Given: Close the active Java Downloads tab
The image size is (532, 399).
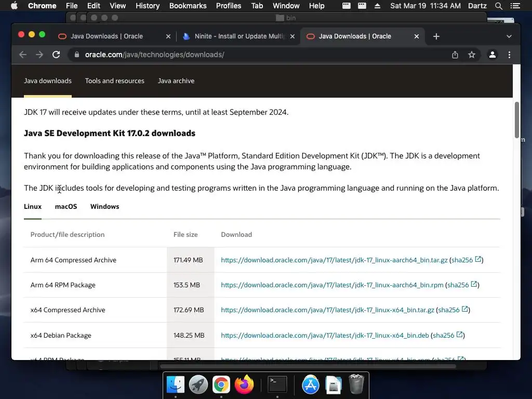Looking at the screenshot, I should point(417,36).
